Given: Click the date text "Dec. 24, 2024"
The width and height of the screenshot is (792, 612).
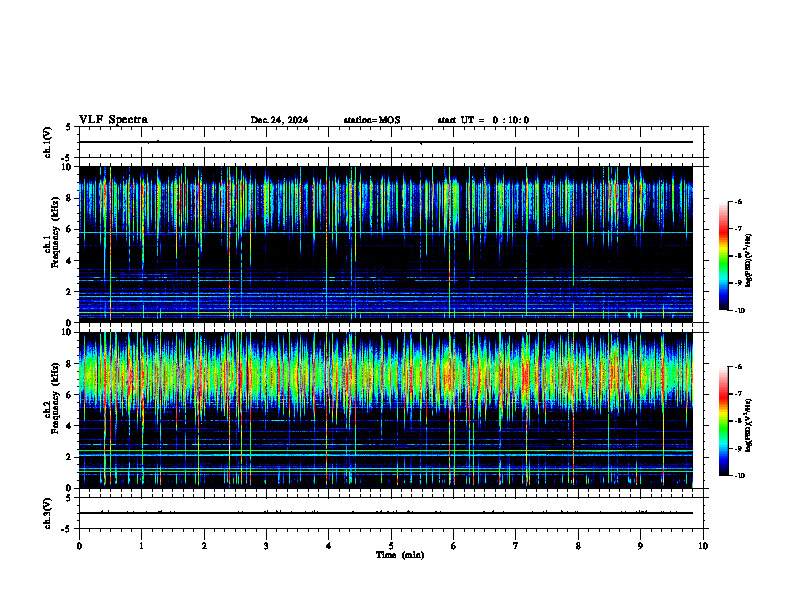Looking at the screenshot, I should click(279, 120).
